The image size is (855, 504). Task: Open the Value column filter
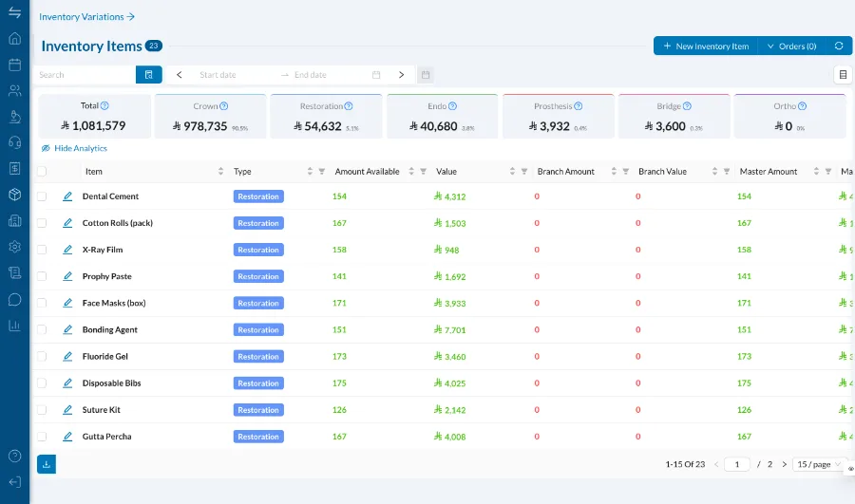pos(524,172)
